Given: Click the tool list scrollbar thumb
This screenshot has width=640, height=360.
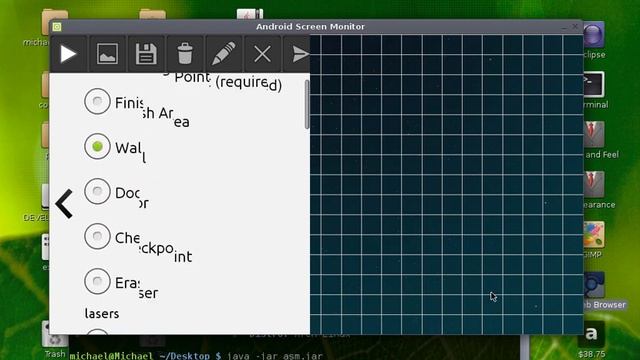Looking at the screenshot, I should pos(307,104).
